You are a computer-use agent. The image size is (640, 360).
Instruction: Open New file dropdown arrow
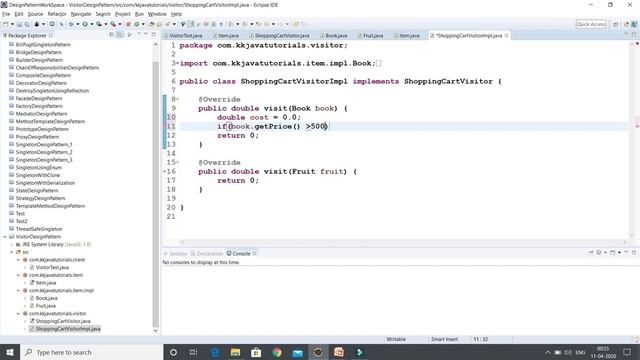tap(12, 24)
